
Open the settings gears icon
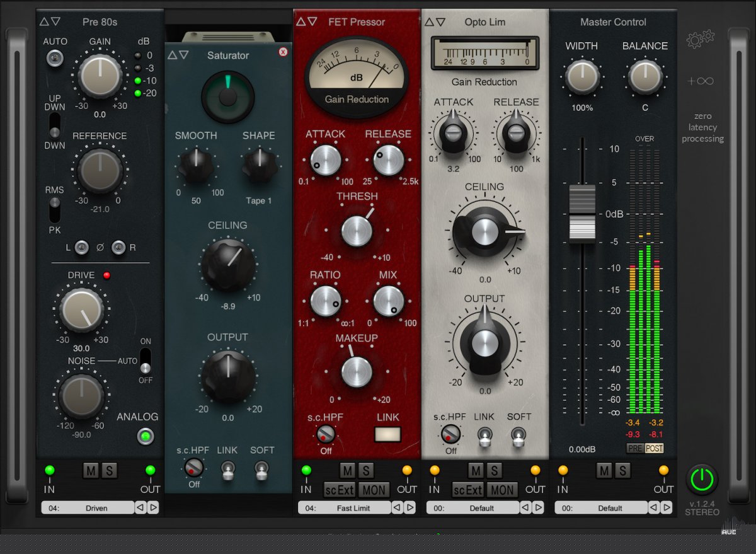[x=701, y=39]
